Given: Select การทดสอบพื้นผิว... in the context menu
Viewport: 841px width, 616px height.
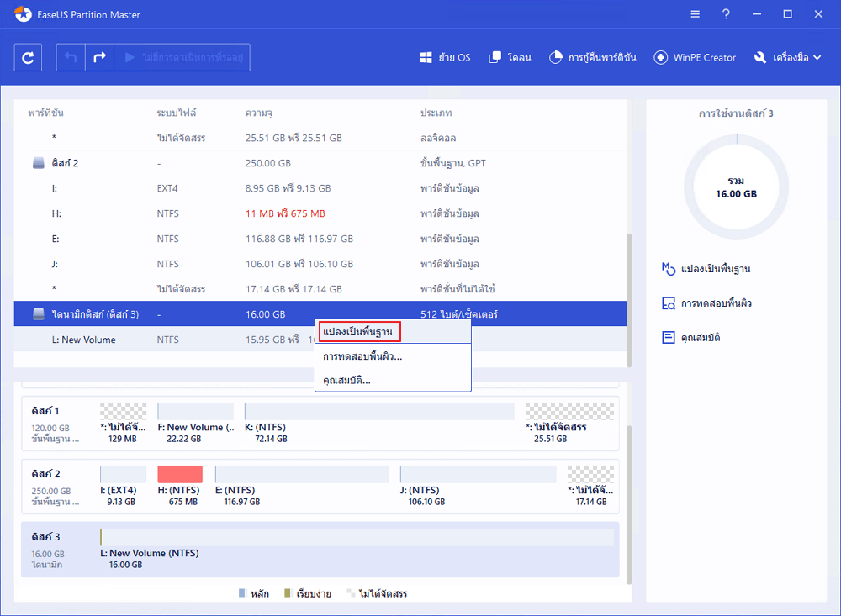Looking at the screenshot, I should pos(393,356).
